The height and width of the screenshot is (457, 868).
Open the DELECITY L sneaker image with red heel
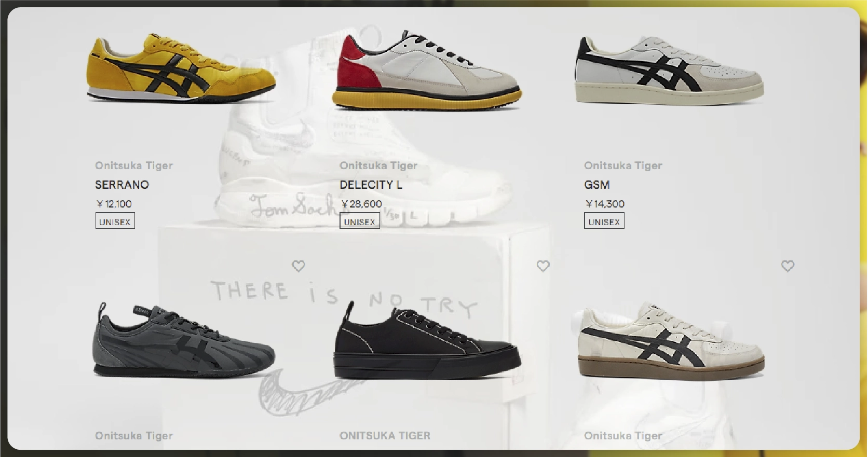(x=426, y=70)
